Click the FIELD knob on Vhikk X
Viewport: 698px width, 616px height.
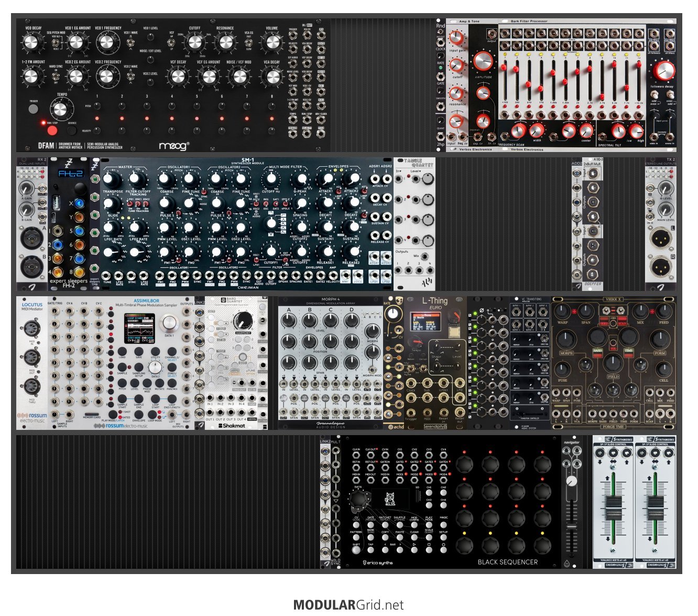tap(613, 363)
